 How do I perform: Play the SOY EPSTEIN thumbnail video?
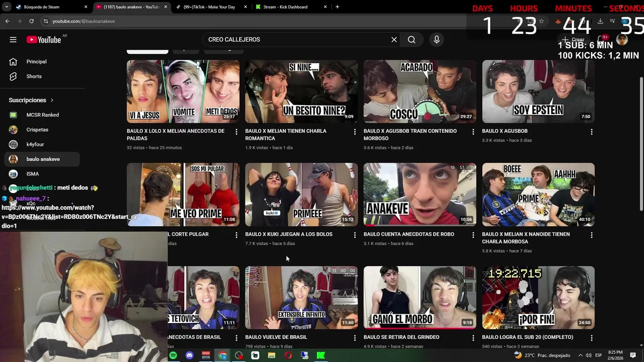pos(538,92)
